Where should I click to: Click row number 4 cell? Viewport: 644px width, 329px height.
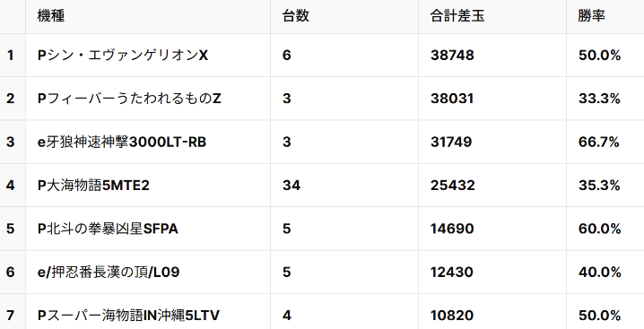click(13, 186)
